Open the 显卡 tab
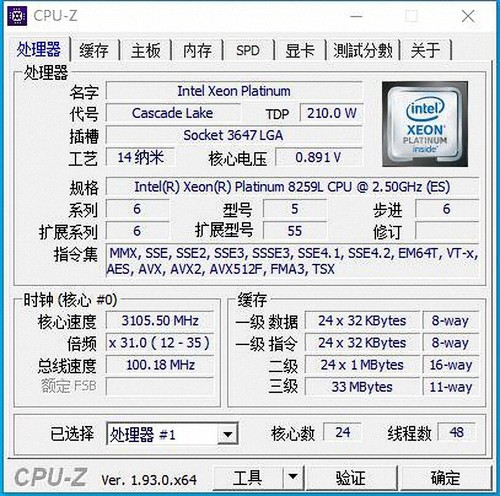The image size is (500, 496). tap(300, 50)
